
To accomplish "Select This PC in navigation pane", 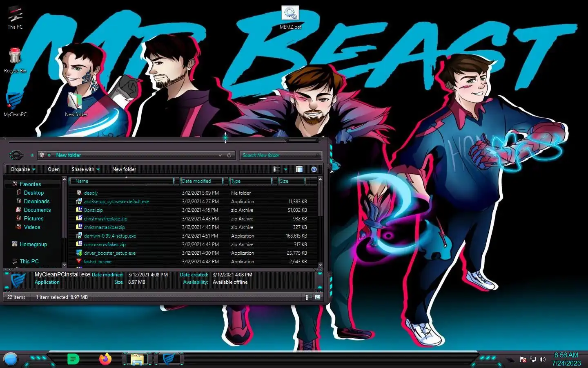I will pos(29,261).
